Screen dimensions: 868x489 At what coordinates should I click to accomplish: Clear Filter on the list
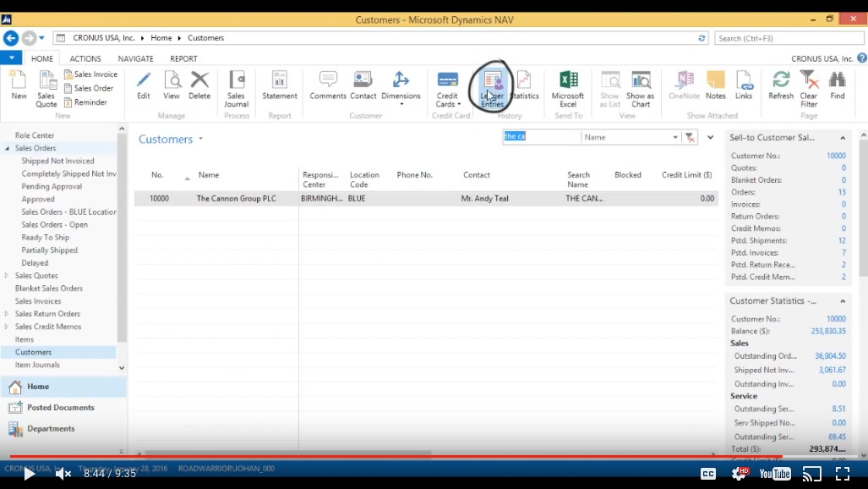(x=809, y=89)
